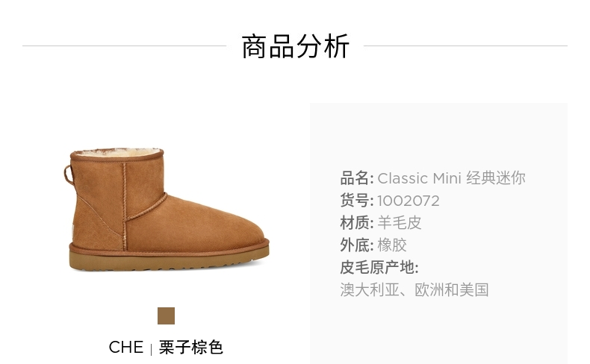Screen dimensions: 590x364
Task: Click the chestnut brown color swatch
Action: (x=166, y=316)
